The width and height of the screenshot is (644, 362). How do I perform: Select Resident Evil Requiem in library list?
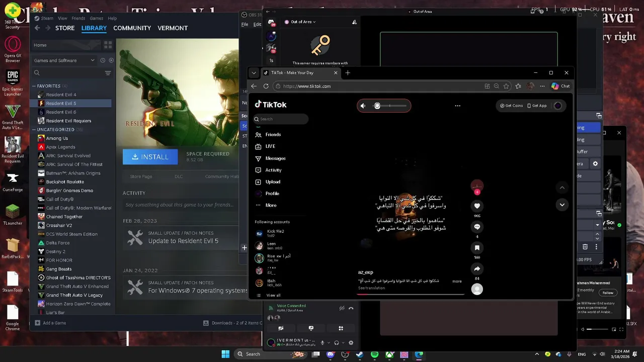click(x=68, y=121)
